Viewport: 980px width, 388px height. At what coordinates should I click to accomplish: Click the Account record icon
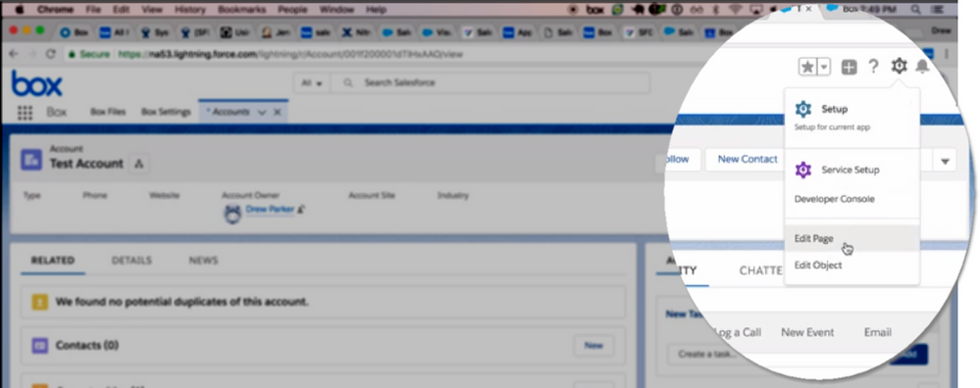pos(31,159)
